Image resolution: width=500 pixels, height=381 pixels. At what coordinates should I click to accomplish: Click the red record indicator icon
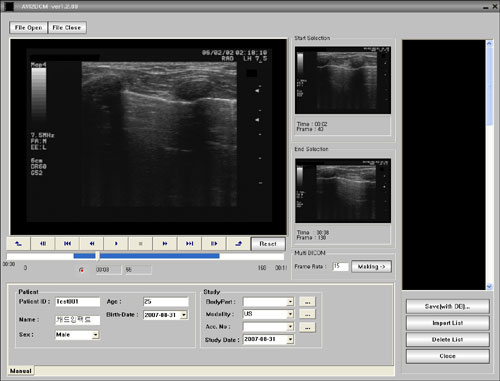click(81, 270)
